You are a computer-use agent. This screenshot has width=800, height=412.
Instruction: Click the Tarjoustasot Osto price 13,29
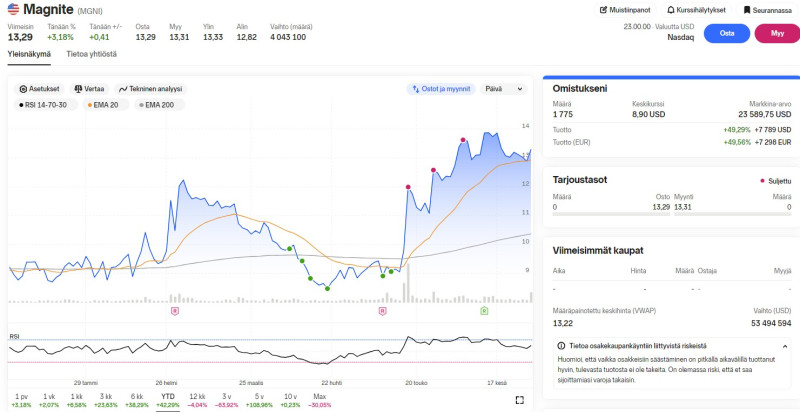click(661, 207)
